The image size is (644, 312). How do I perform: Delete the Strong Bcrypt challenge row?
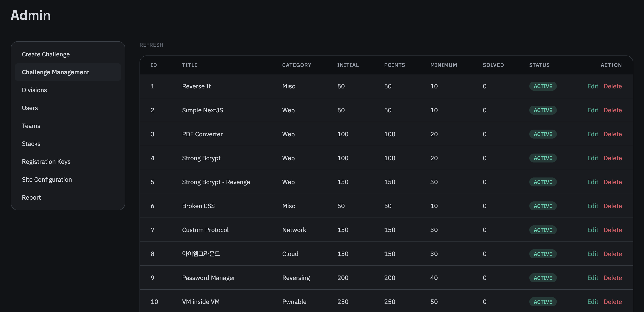[x=612, y=158]
